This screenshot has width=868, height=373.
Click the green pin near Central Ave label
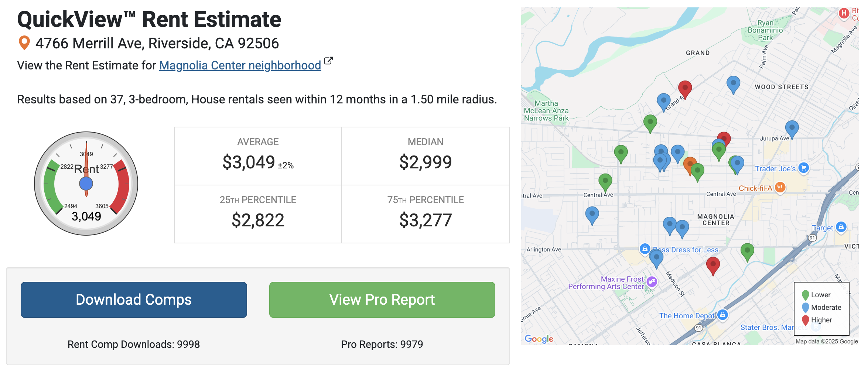(605, 182)
